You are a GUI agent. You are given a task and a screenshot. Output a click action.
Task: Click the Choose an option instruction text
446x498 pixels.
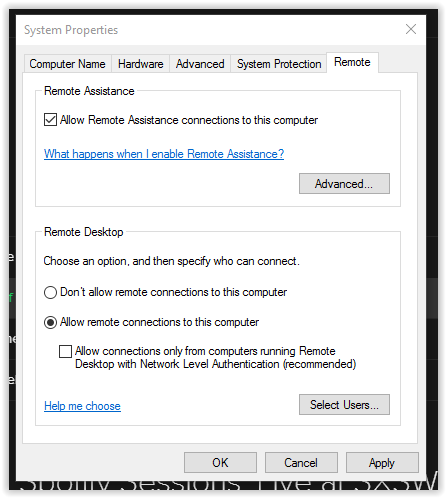[171, 261]
